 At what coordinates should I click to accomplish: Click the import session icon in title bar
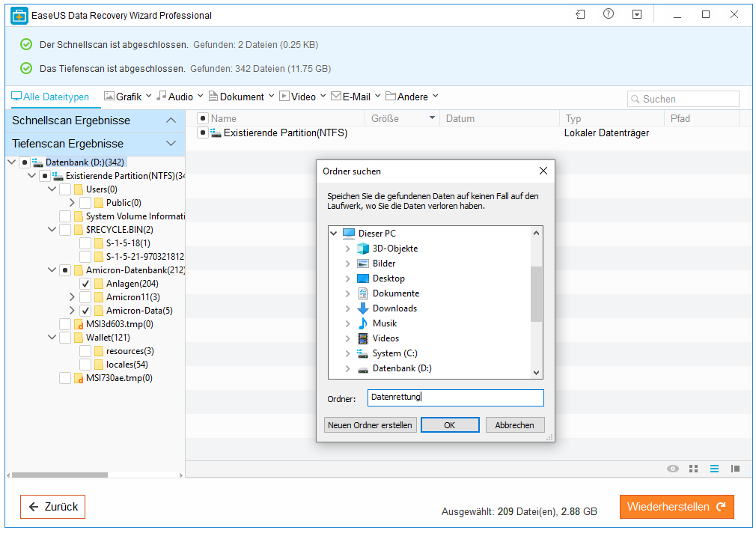[580, 14]
